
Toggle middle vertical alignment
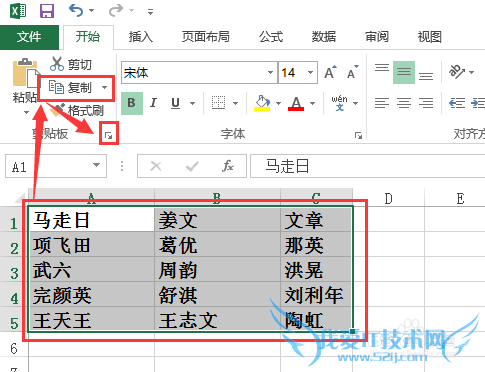click(x=404, y=72)
